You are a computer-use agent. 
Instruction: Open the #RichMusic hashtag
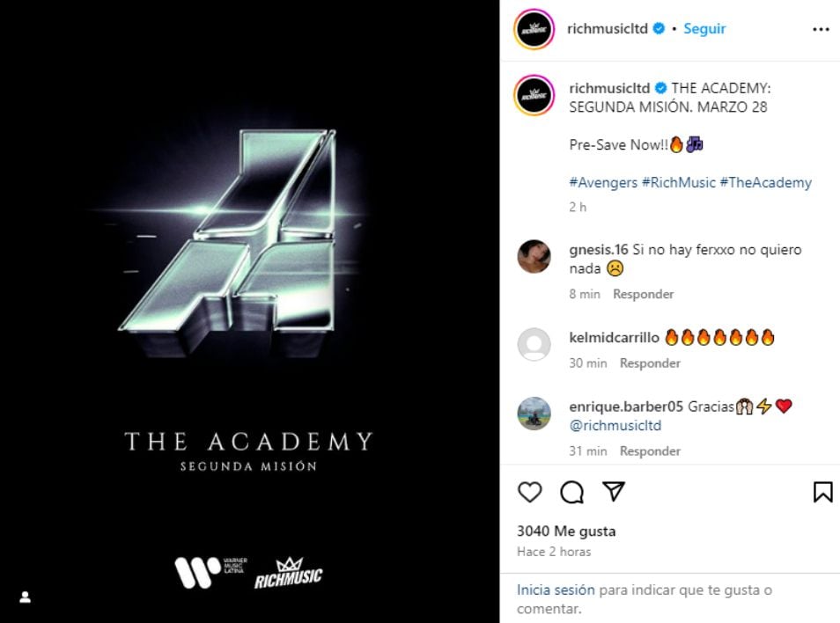(679, 182)
